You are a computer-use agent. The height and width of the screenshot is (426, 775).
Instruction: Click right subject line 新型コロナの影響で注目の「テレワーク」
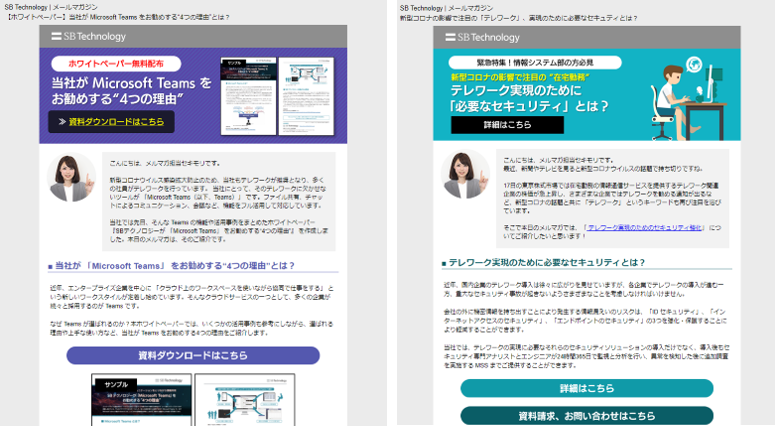pos(518,18)
